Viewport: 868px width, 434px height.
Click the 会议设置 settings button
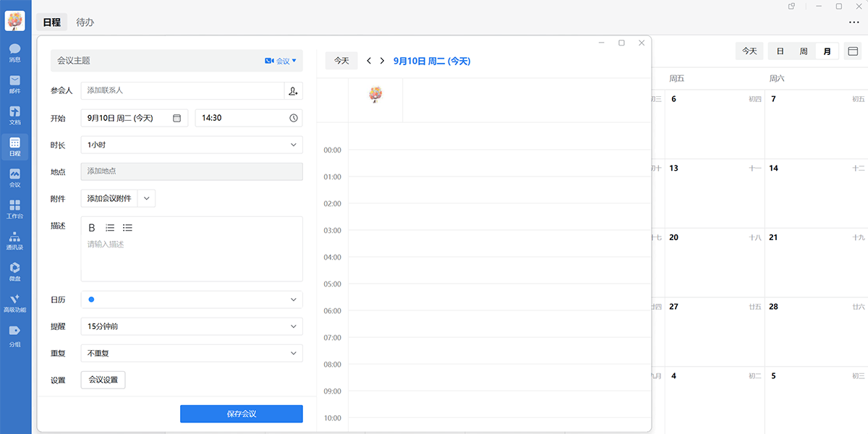coord(103,380)
